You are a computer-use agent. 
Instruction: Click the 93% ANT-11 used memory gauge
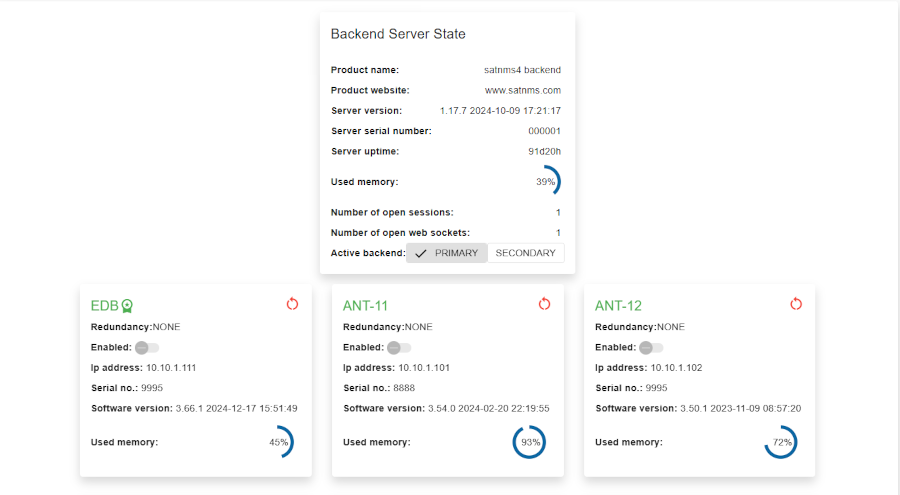(529, 442)
